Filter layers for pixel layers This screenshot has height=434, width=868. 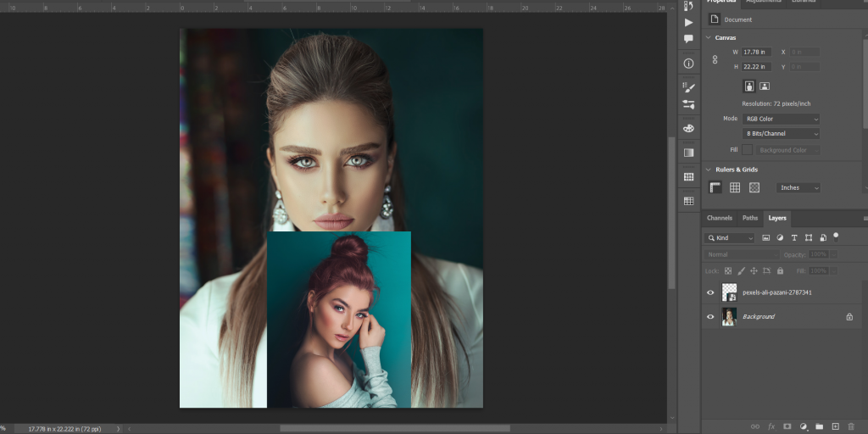[766, 238]
